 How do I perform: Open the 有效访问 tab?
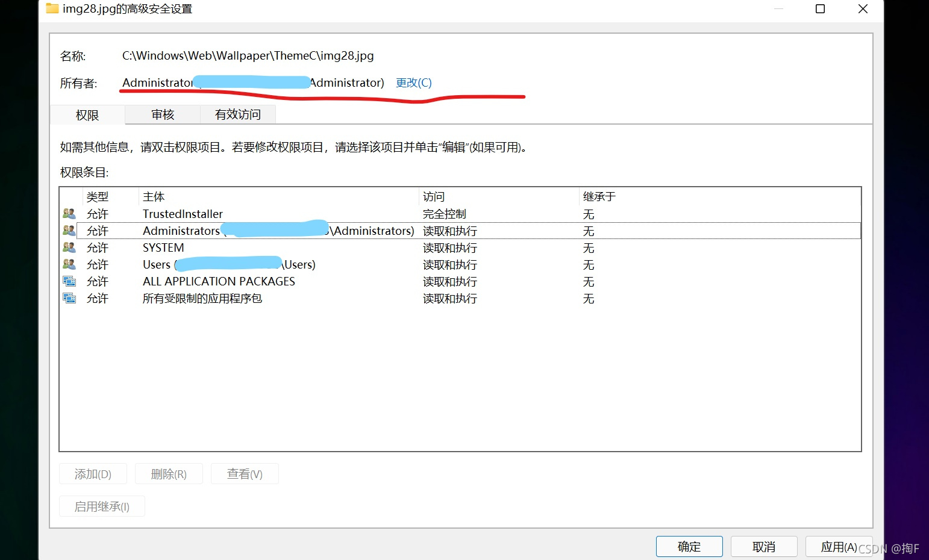pyautogui.click(x=238, y=114)
